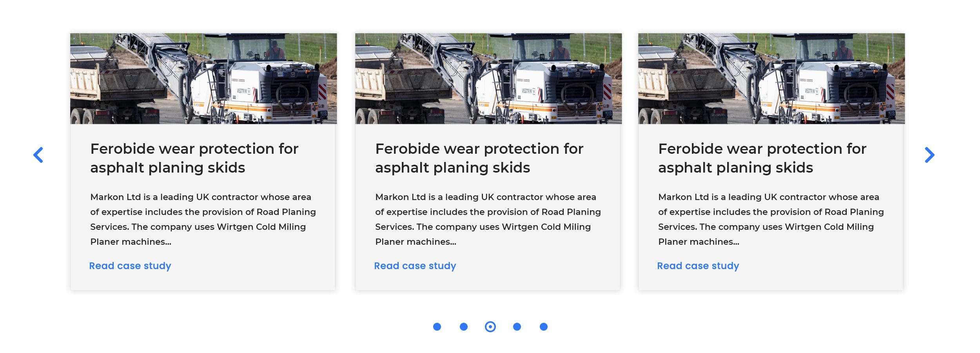Open the middle card's Ferobide wear protection title

pos(479,158)
